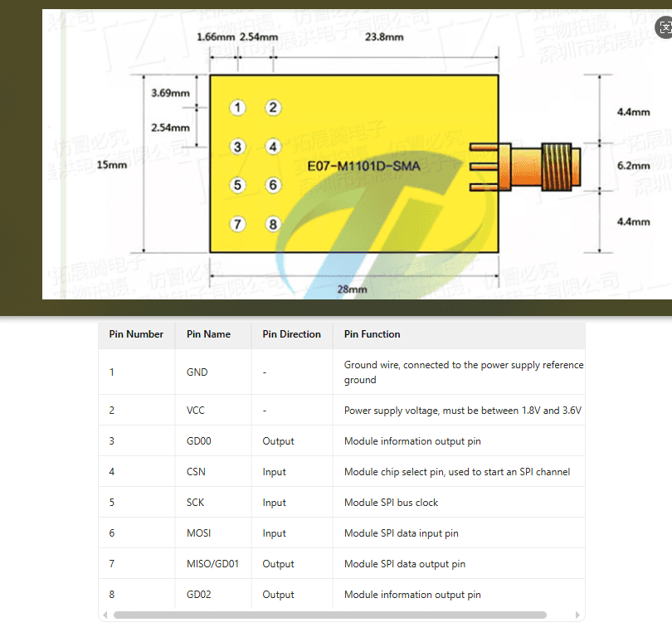
Task: Click the 'Pin Number' column header
Action: [x=136, y=334]
